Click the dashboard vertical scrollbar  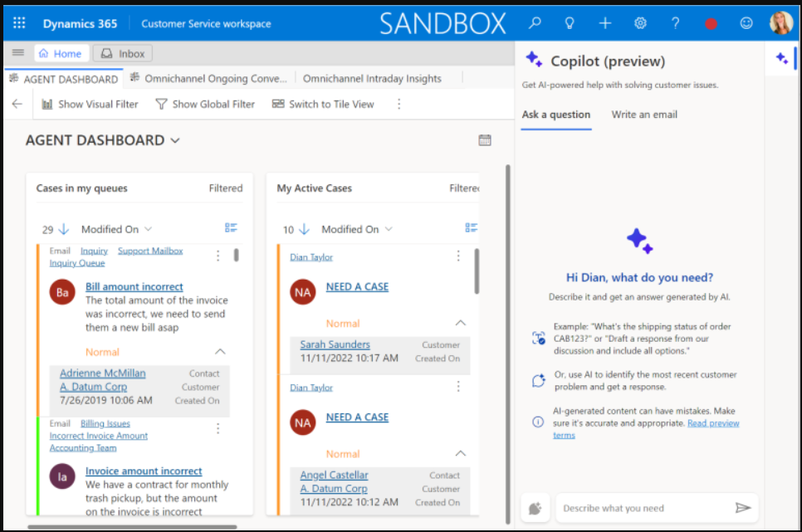click(508, 343)
